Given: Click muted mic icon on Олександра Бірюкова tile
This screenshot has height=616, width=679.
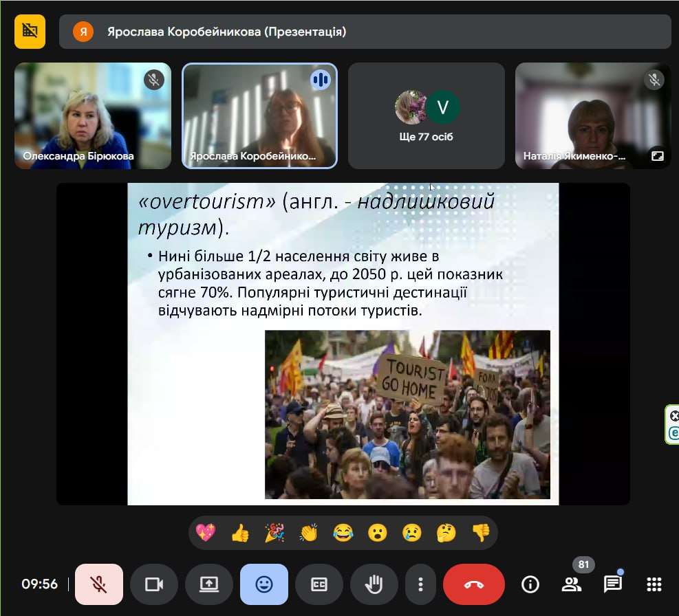Looking at the screenshot, I should pyautogui.click(x=153, y=80).
